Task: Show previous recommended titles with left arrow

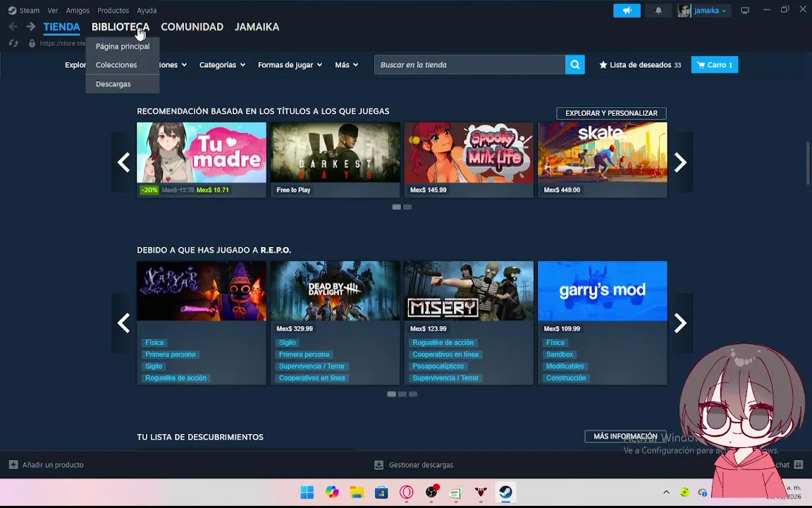Action: tap(123, 162)
